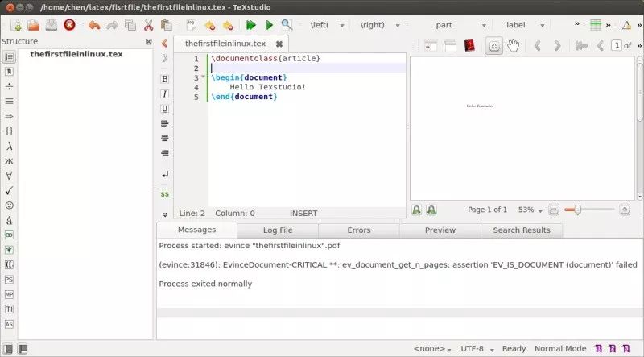Screen dimensions: 644x357
Task: Open Cyrillic letters panel in sidebar
Action: click(9, 161)
